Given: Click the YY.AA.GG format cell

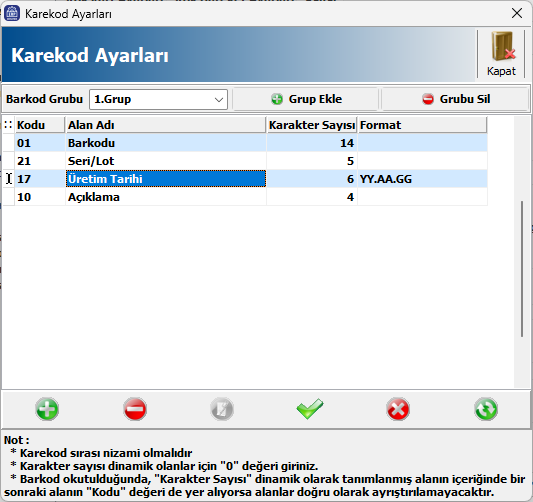Looking at the screenshot, I should [x=422, y=179].
